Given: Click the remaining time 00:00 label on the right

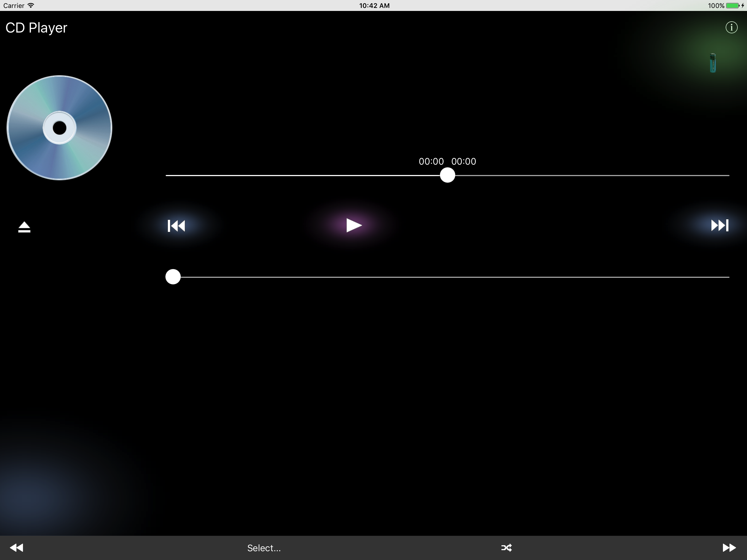Looking at the screenshot, I should tap(464, 161).
